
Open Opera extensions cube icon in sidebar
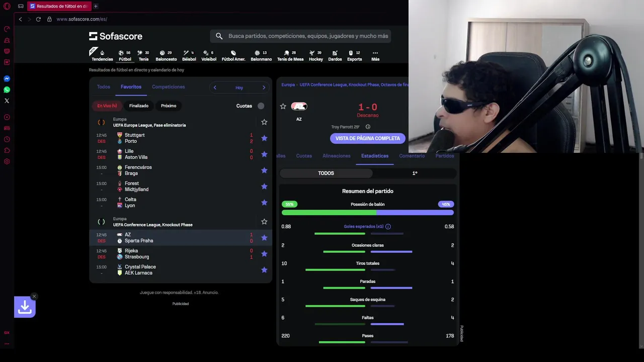(x=7, y=150)
